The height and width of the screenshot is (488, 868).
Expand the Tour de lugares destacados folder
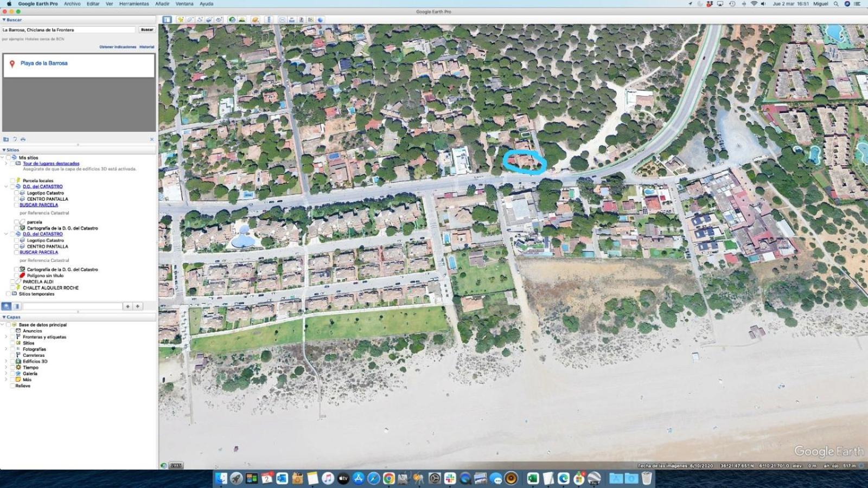click(x=6, y=163)
